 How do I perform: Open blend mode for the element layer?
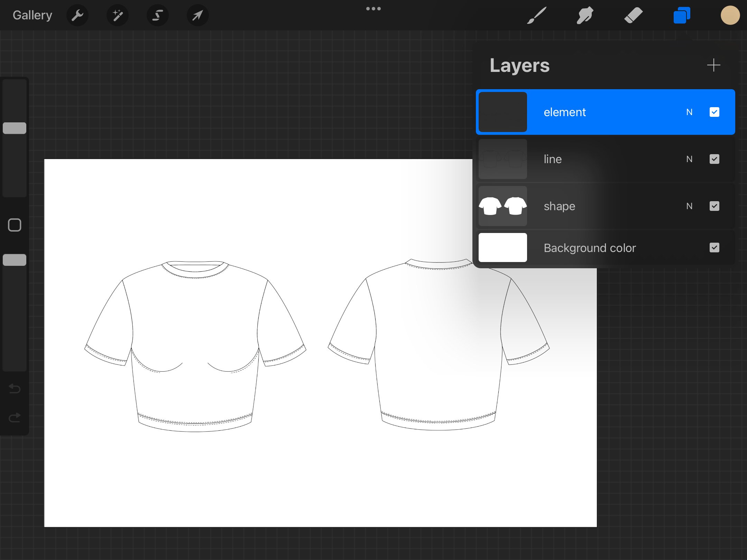[x=689, y=112]
